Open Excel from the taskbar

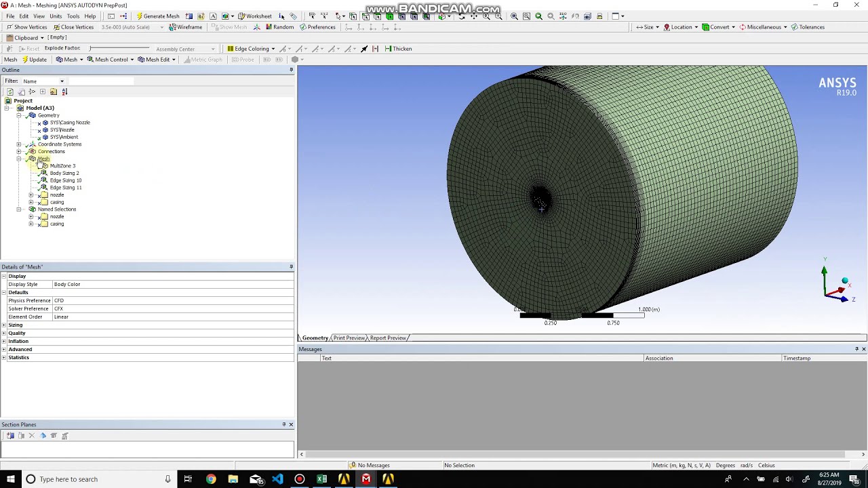click(321, 479)
